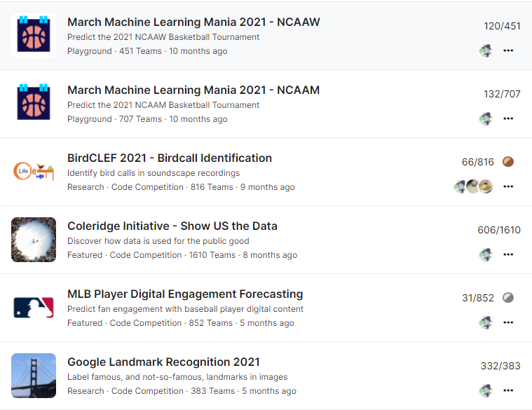Open Coleridge Initiative - Show US the Data

click(172, 226)
